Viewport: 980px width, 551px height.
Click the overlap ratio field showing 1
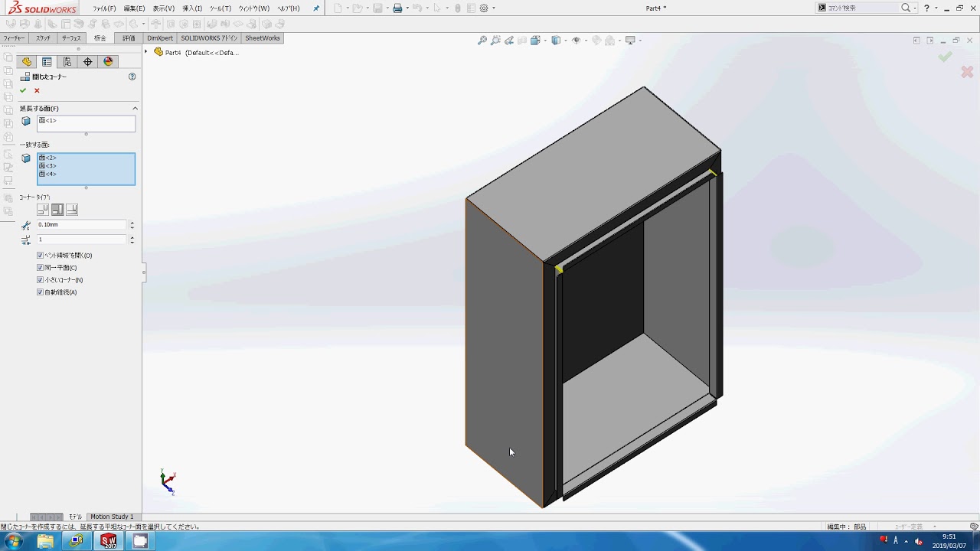[81, 240]
